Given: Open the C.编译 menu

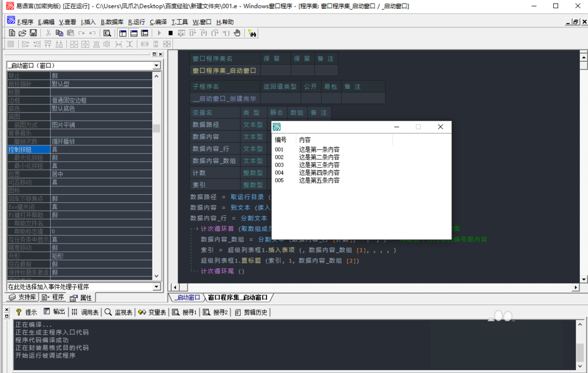Looking at the screenshot, I should [158, 22].
